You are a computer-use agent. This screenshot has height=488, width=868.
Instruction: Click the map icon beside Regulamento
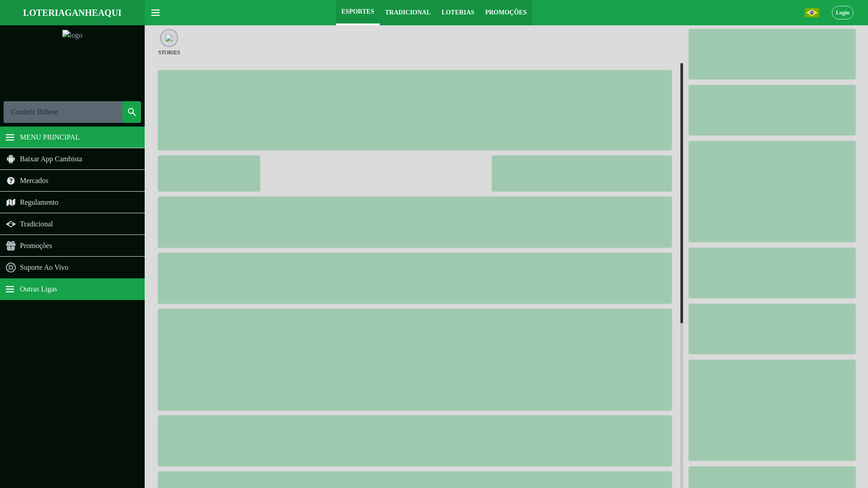(x=11, y=202)
